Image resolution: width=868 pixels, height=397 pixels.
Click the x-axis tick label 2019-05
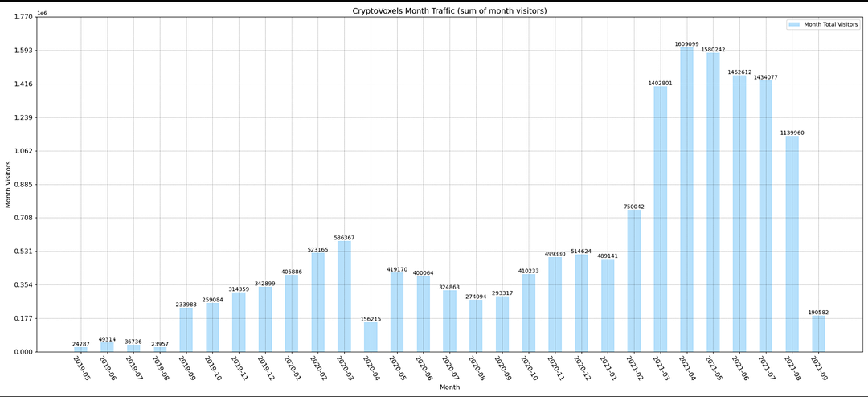click(80, 368)
